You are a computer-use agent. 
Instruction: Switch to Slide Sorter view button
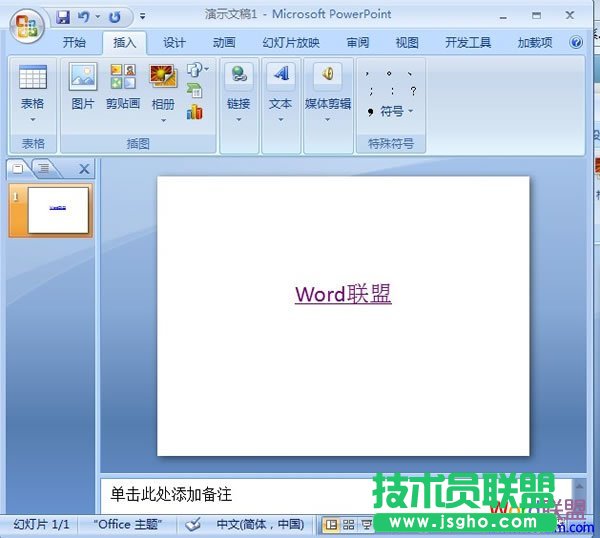click(348, 525)
